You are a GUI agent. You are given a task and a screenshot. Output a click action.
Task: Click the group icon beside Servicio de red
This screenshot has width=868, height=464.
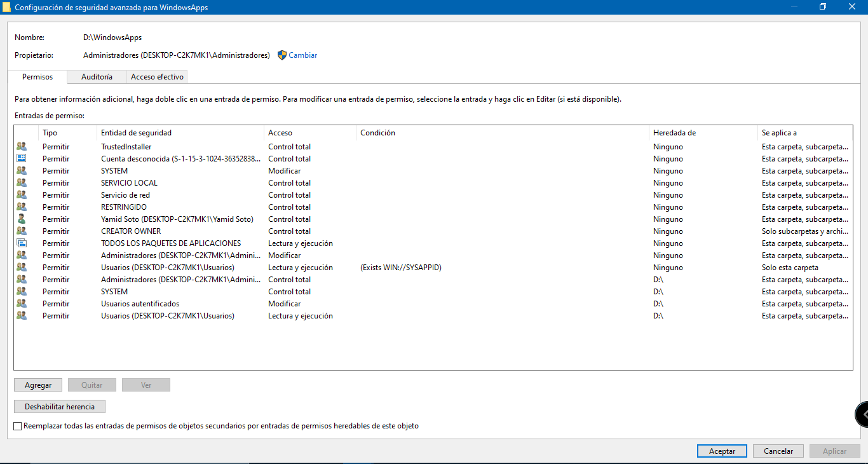point(22,195)
